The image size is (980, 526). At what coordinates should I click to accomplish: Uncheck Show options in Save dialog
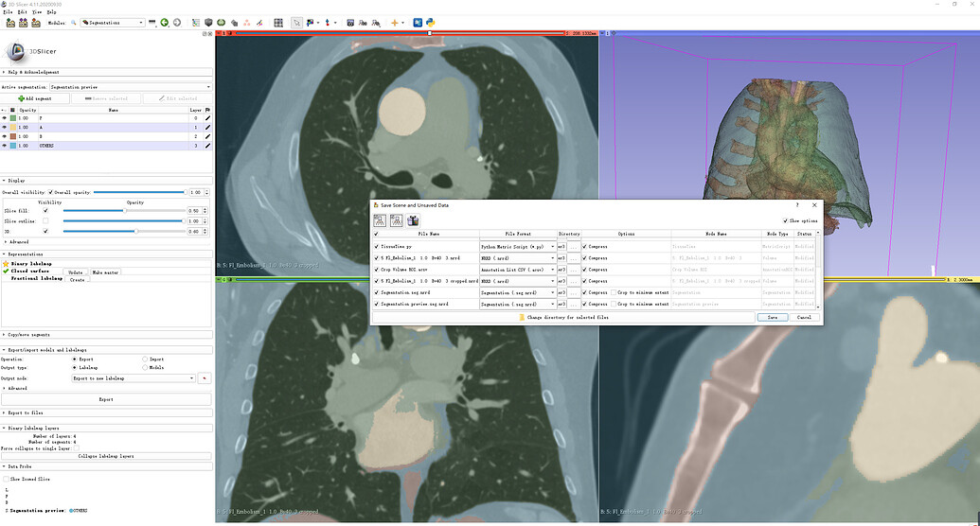(785, 220)
